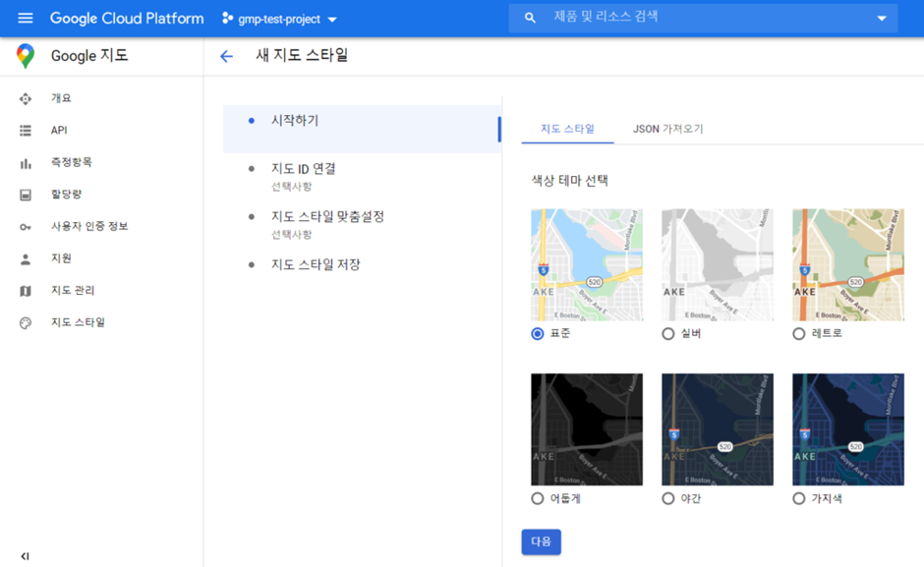This screenshot has height=567, width=924.
Task: Click the back arrow beside 새 지도 스타일
Action: pos(226,56)
